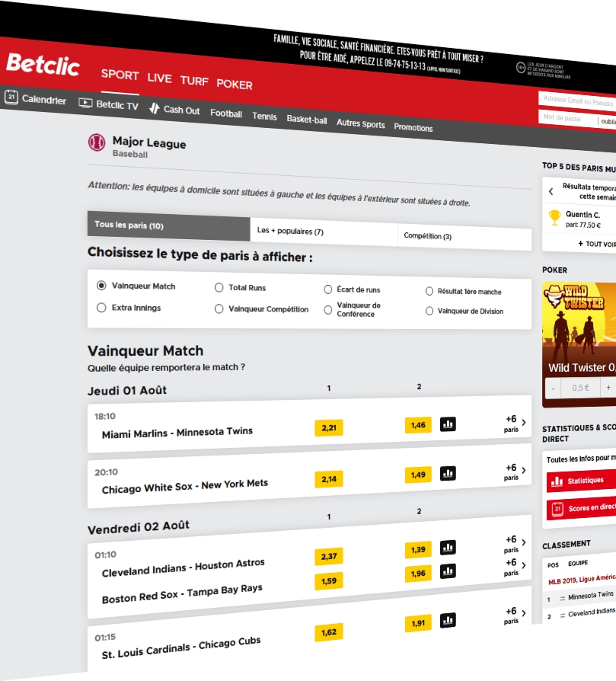Viewport: 616px width, 681px height.
Task: Open the Miami Marlins - Minnesota Twins match
Action: (177, 433)
